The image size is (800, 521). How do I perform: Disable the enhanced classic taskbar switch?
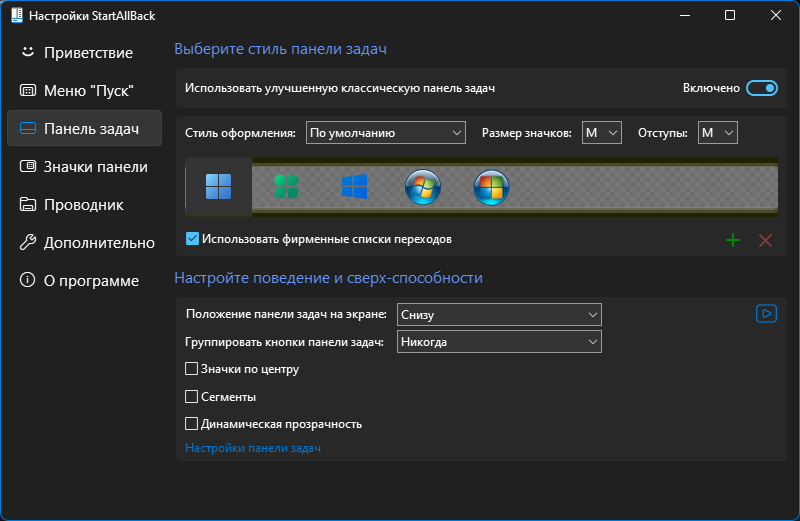[x=762, y=88]
